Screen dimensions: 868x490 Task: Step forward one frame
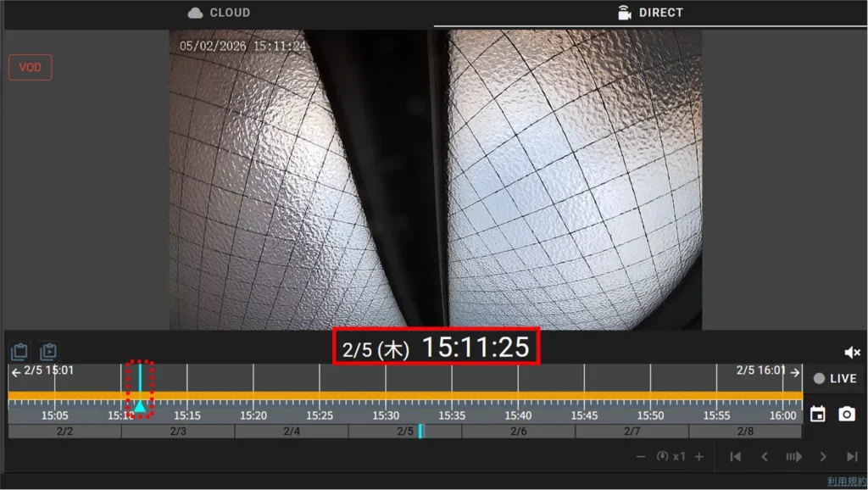pos(822,457)
